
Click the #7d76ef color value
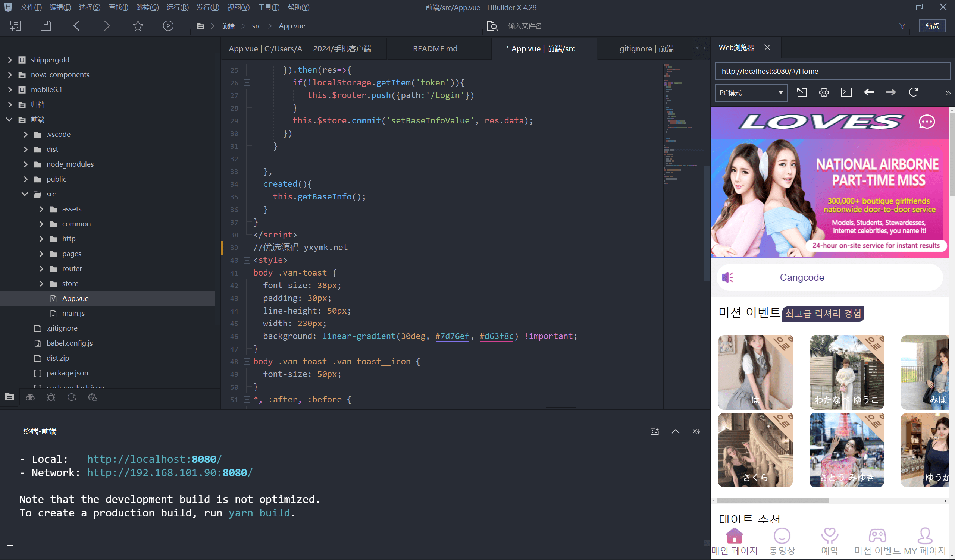click(452, 336)
